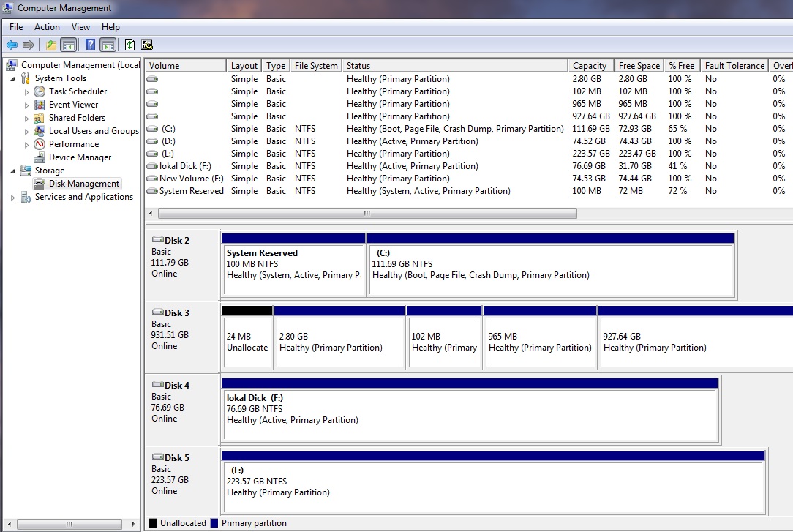Select the (L:) 223.57 GB partition block
The width and height of the screenshot is (793, 532).
click(493, 482)
